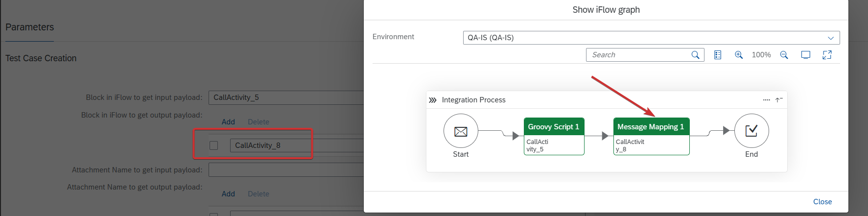
Task: Fit the graph to the viewport
Action: 805,55
